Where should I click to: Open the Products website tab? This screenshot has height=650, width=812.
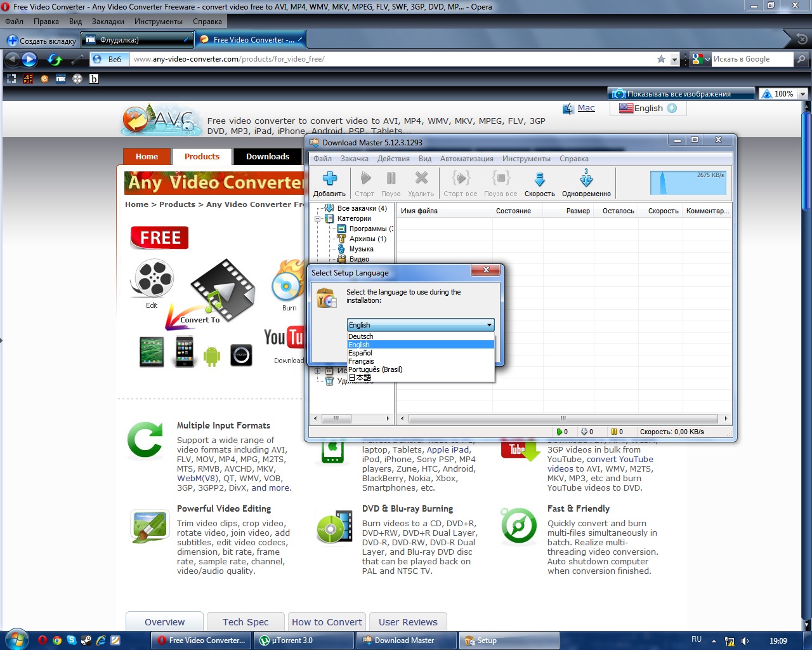click(202, 157)
